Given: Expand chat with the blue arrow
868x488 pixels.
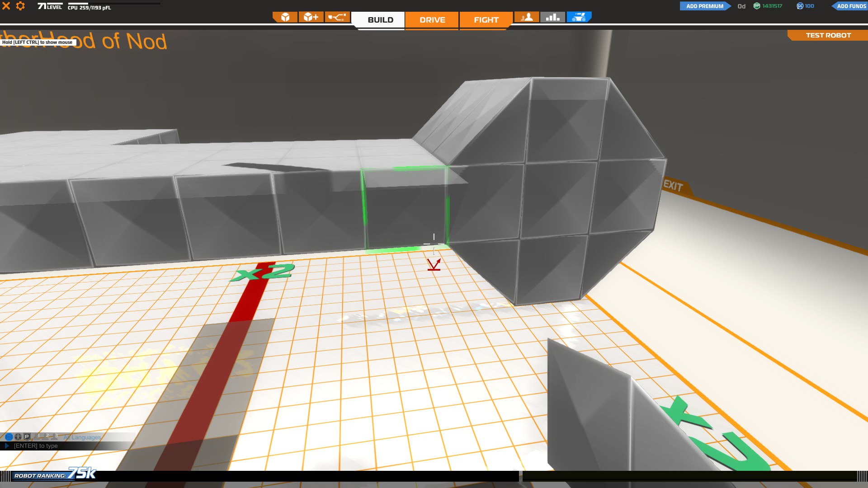Looking at the screenshot, I should [7, 446].
